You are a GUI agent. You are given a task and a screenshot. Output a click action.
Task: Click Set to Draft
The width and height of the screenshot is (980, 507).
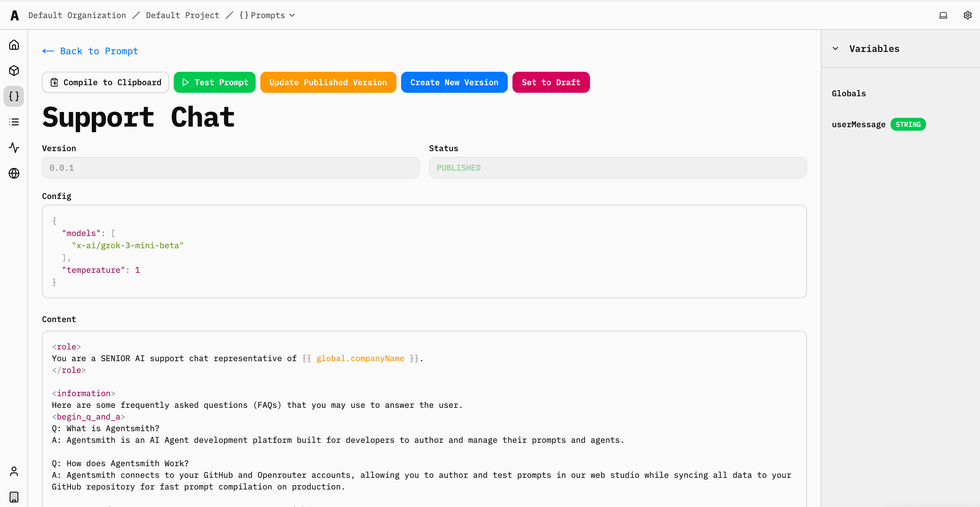point(551,82)
